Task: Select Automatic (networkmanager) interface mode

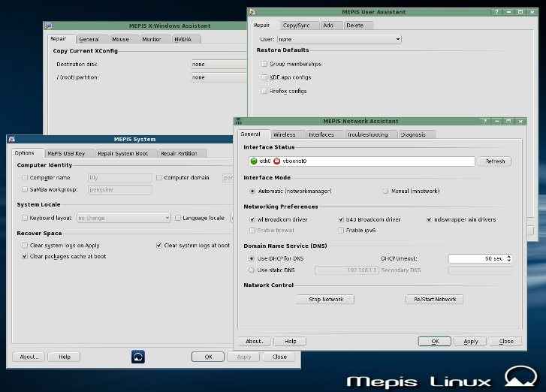Action: (252, 191)
